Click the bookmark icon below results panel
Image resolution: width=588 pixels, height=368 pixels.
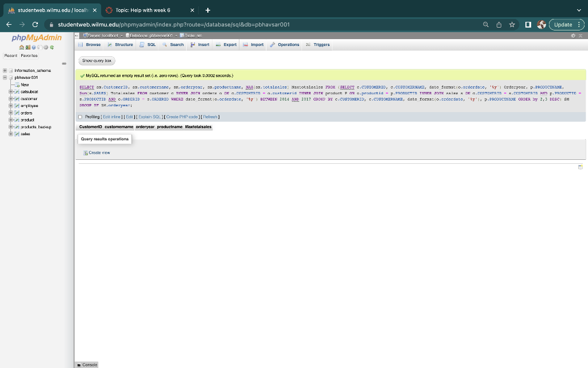(x=580, y=167)
